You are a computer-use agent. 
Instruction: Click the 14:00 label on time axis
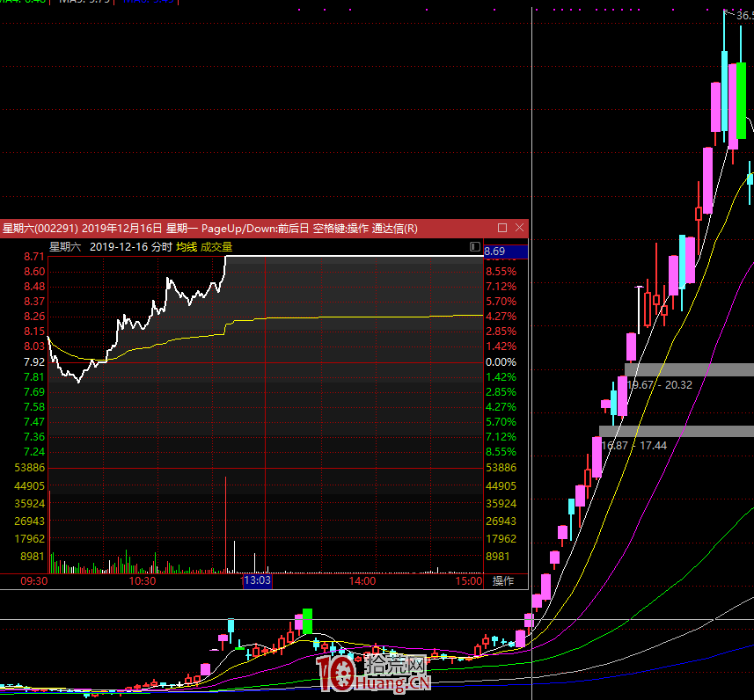(362, 581)
